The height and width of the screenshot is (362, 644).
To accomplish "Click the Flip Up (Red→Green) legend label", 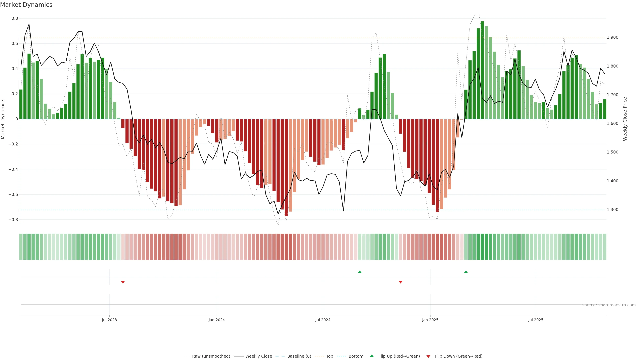I will point(399,356).
